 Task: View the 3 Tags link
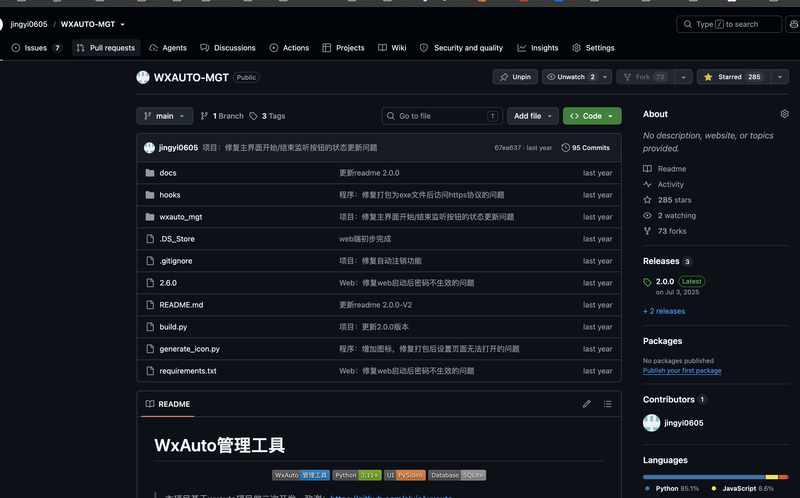coord(267,116)
